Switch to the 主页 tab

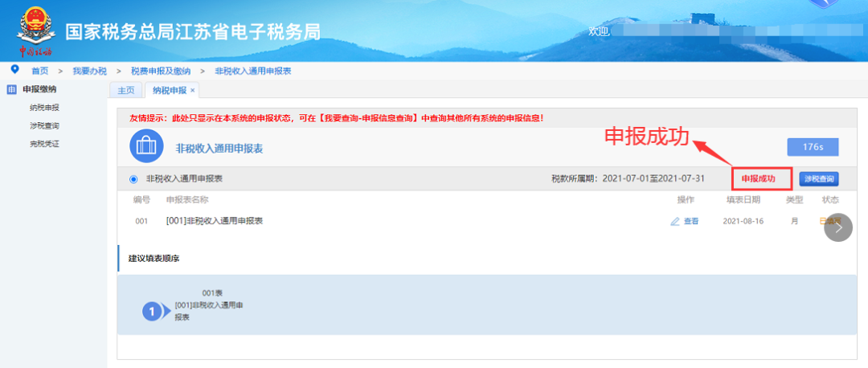pyautogui.click(x=125, y=90)
